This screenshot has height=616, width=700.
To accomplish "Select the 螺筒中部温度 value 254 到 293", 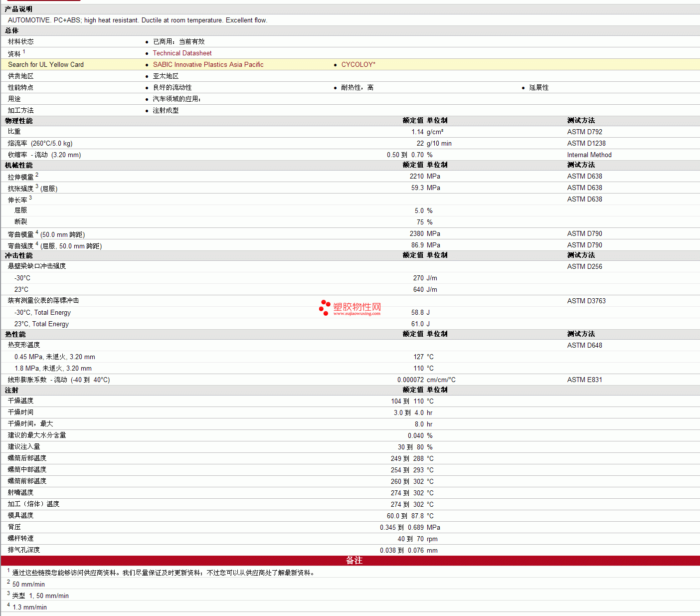I will click(x=407, y=470).
